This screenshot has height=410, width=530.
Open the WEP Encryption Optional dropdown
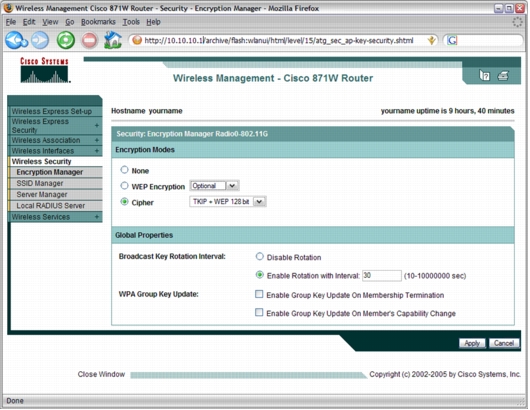point(214,186)
